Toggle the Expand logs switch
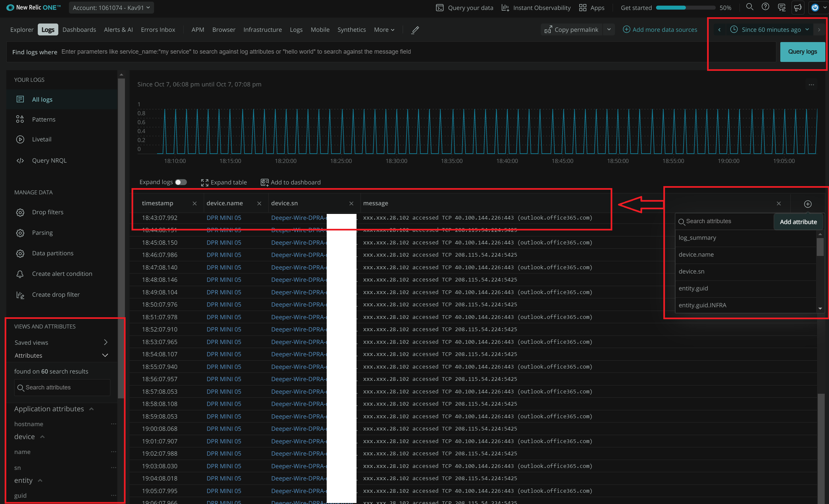 [181, 182]
